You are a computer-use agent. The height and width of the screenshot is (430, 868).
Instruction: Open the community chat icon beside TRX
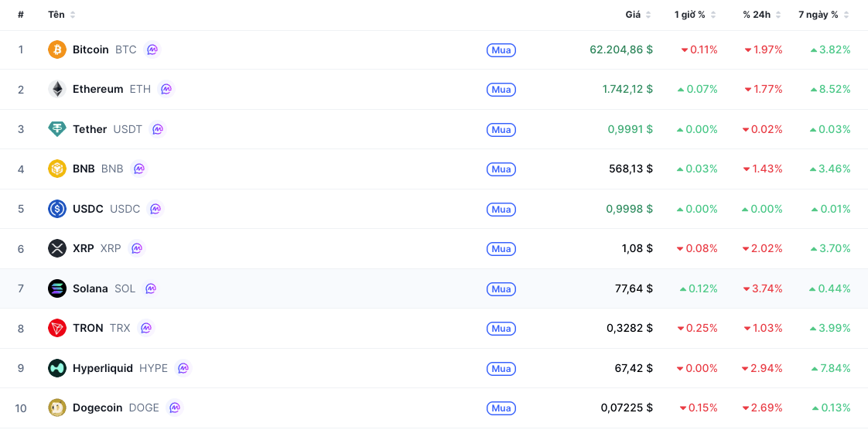[145, 328]
